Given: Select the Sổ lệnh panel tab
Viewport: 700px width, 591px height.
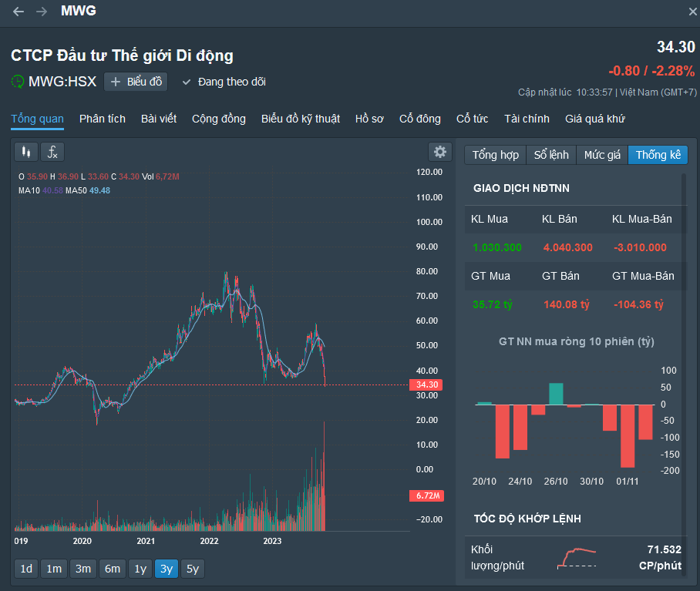Looking at the screenshot, I should coord(551,155).
